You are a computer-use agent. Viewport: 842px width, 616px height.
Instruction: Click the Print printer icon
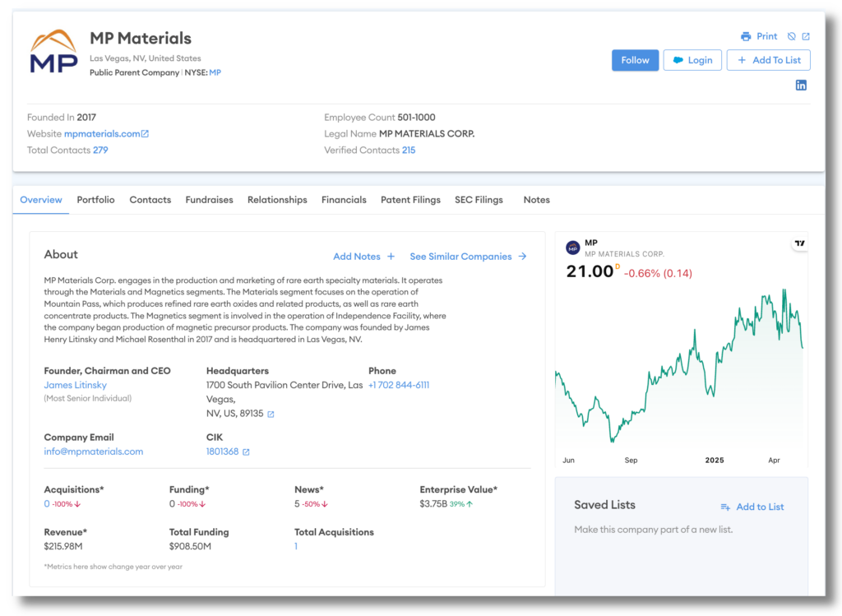[746, 36]
